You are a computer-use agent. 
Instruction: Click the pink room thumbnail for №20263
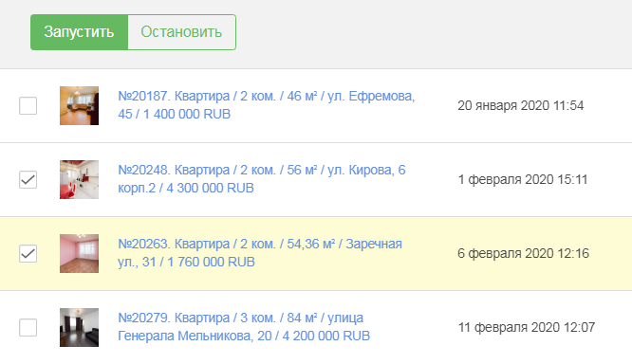tap(79, 254)
